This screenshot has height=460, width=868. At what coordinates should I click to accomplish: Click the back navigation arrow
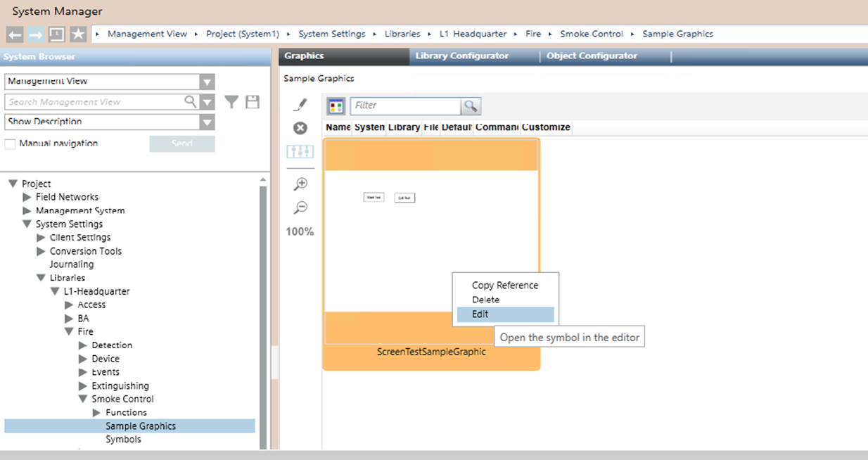(15, 34)
